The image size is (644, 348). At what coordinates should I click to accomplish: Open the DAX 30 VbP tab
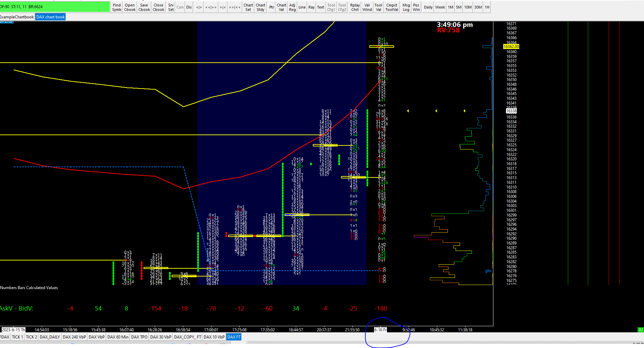161,337
